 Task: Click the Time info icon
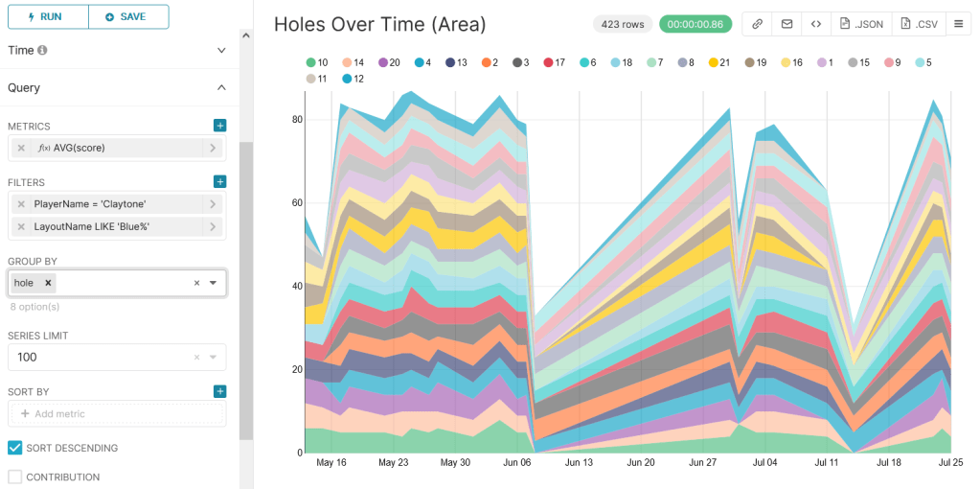42,50
